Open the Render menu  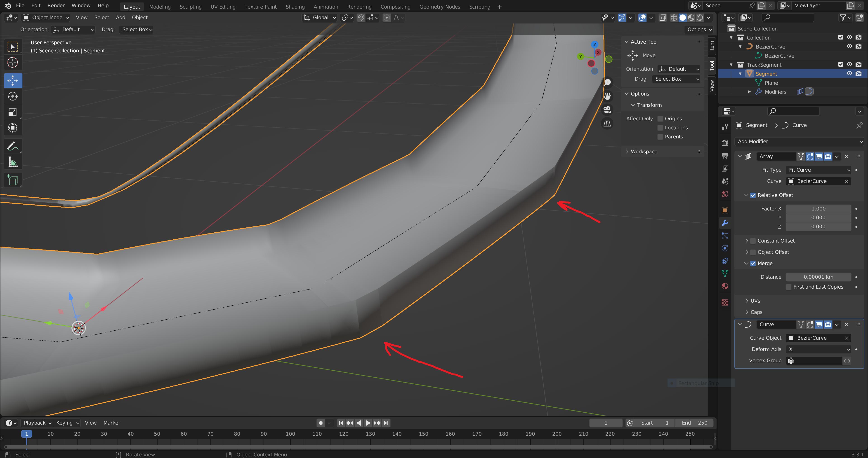(x=56, y=5)
